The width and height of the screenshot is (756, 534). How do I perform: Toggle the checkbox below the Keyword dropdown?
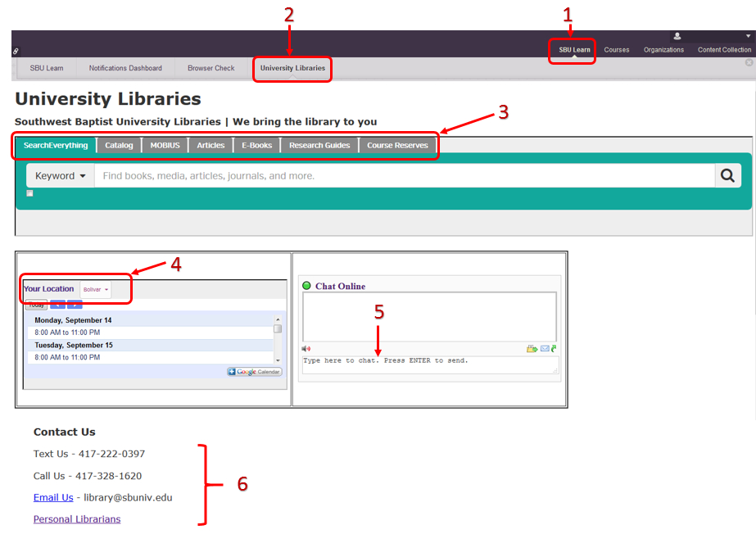(x=29, y=193)
